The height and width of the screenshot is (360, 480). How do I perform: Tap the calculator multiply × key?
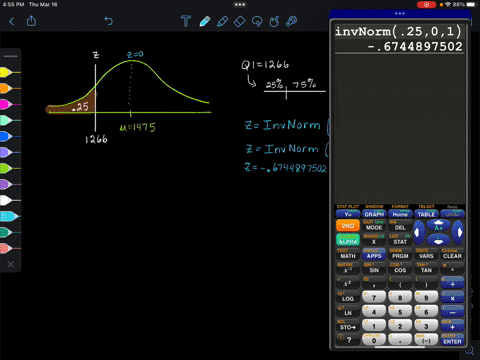(x=452, y=297)
